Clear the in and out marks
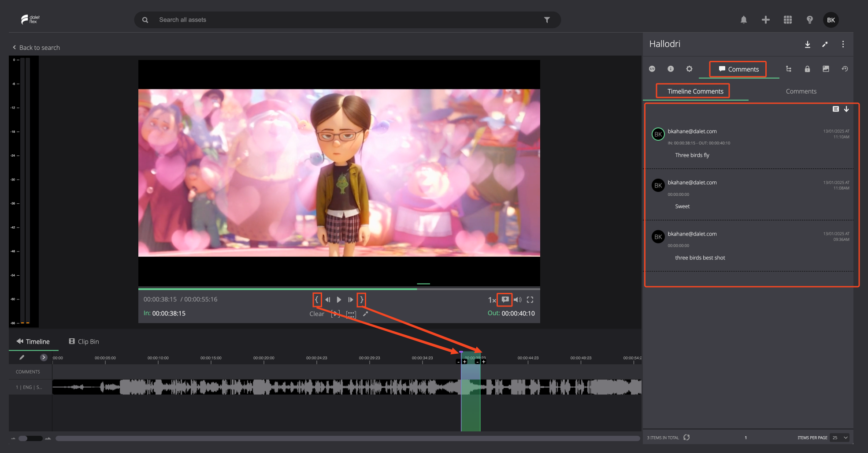This screenshot has height=453, width=868. coord(317,314)
